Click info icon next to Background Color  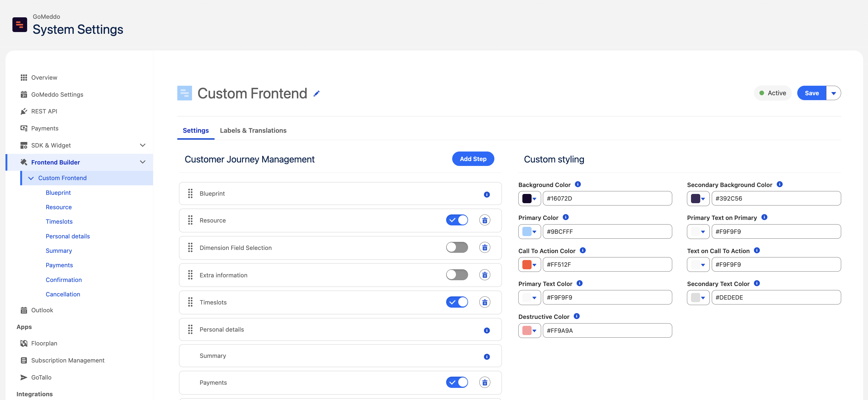coord(578,184)
